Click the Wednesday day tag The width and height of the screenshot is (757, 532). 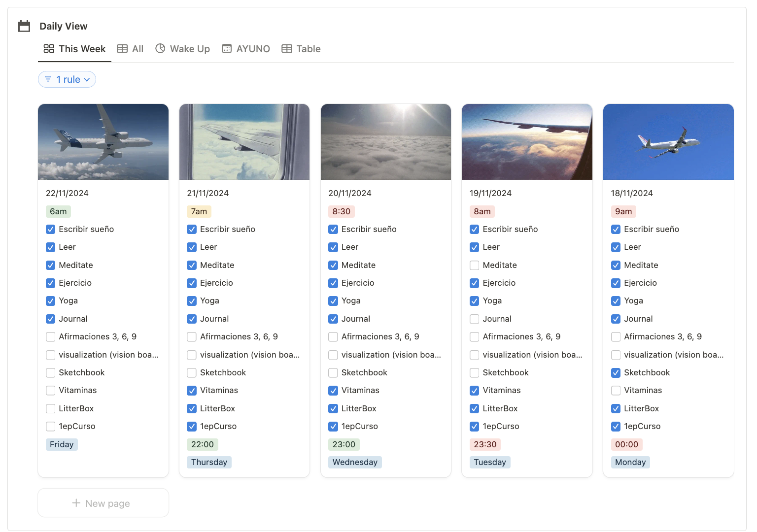click(355, 462)
